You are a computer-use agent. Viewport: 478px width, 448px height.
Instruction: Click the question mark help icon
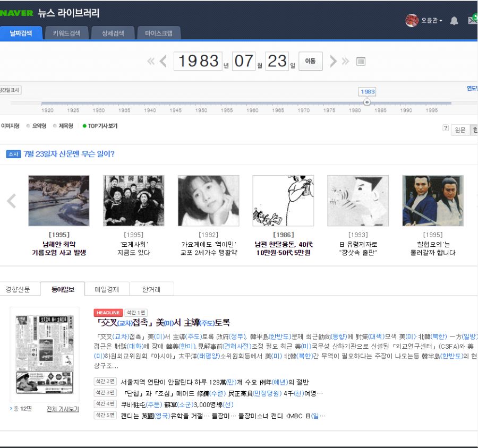point(446,128)
